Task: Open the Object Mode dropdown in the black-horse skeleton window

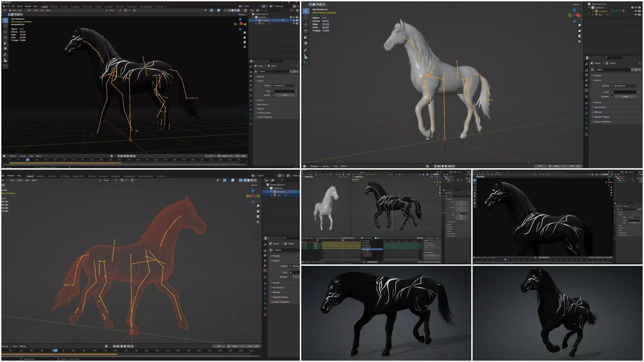Action: pos(17,10)
